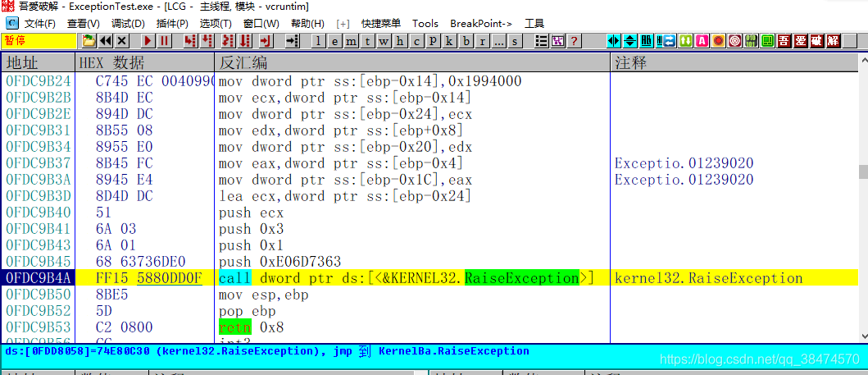Click the 反汇编 column header

pyautogui.click(x=412, y=62)
